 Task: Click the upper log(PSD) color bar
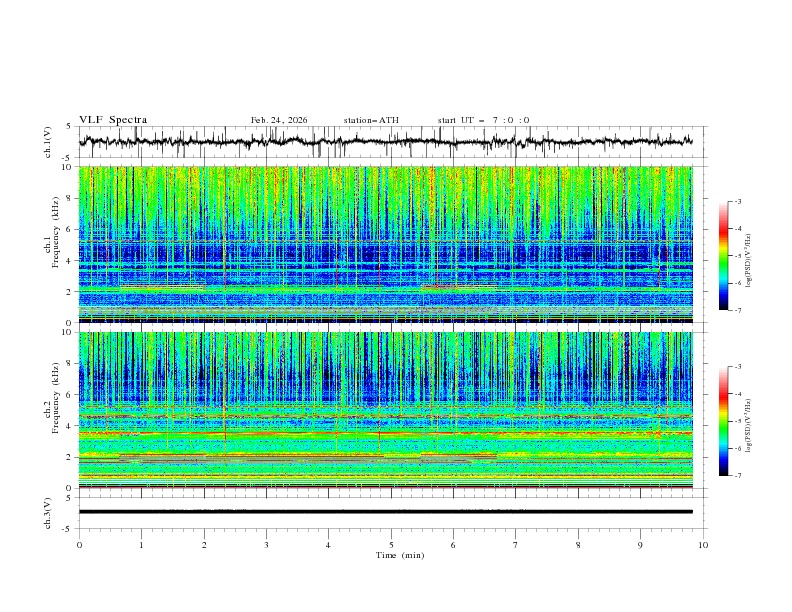pyautogui.click(x=724, y=256)
